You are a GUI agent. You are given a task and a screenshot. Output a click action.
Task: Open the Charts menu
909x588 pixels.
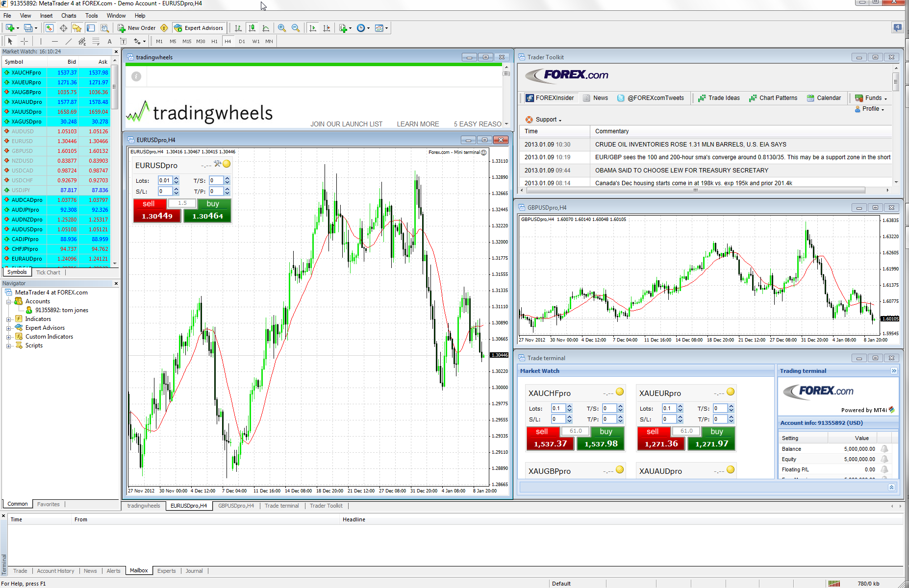pos(68,16)
